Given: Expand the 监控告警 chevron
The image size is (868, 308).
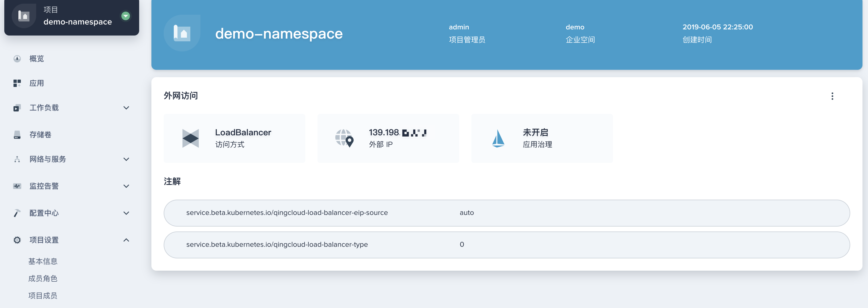Looking at the screenshot, I should pyautogui.click(x=126, y=186).
